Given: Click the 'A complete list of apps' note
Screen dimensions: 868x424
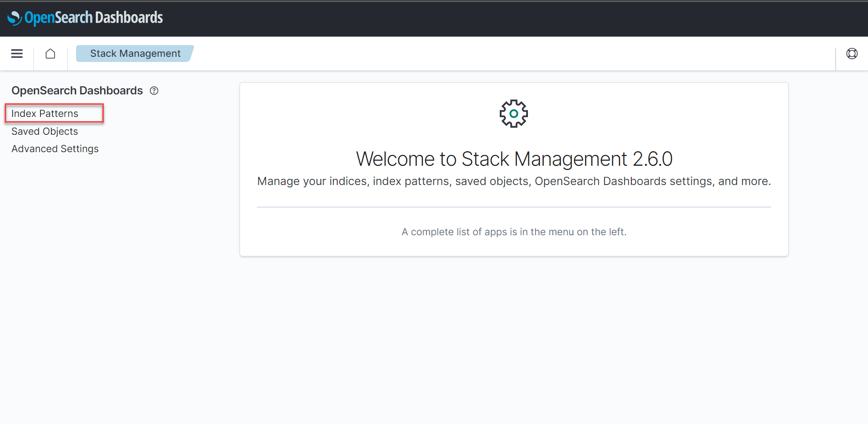Looking at the screenshot, I should pos(514,232).
